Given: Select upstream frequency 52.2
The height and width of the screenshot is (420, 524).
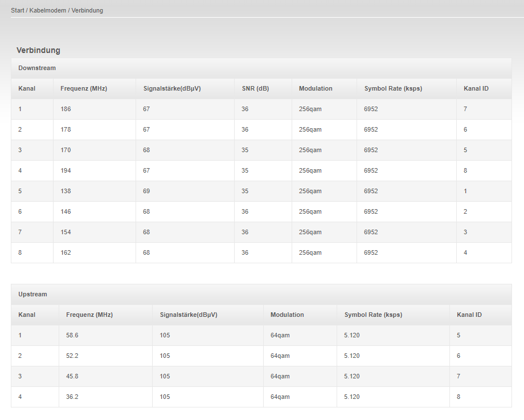Looking at the screenshot, I should click(72, 356).
